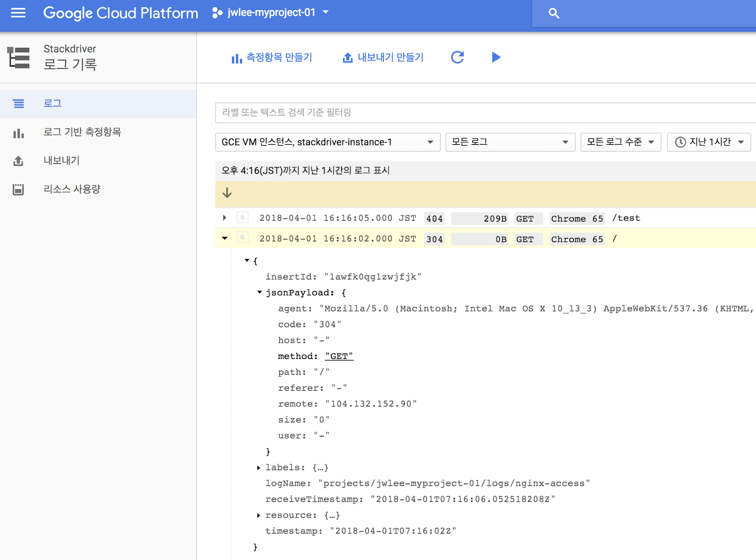Screen dimensions: 756x560
Task: Click the search icon in top bar
Action: tap(553, 13)
